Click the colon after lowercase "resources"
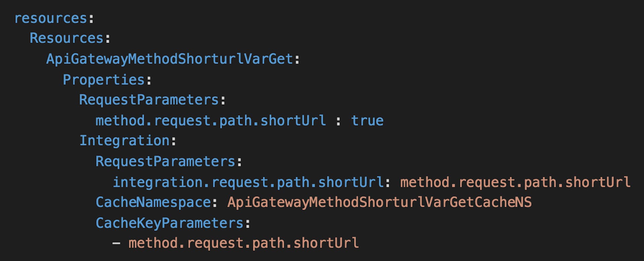 [91, 19]
